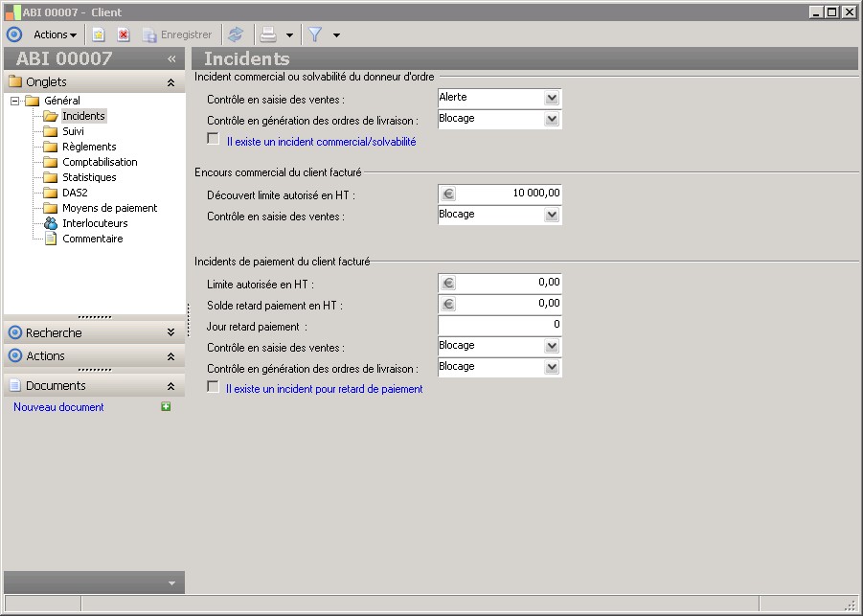The width and height of the screenshot is (863, 616).
Task: Open the DAS2 tab
Action: coord(75,193)
